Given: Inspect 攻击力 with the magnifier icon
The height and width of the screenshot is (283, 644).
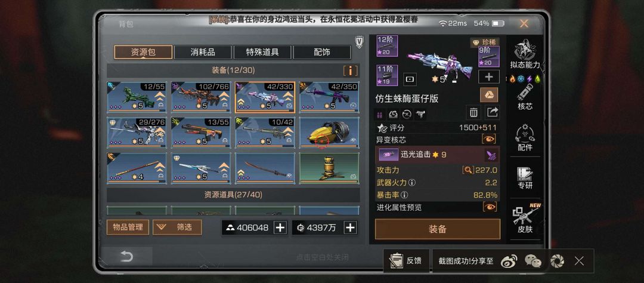Looking at the screenshot, I should (x=467, y=170).
